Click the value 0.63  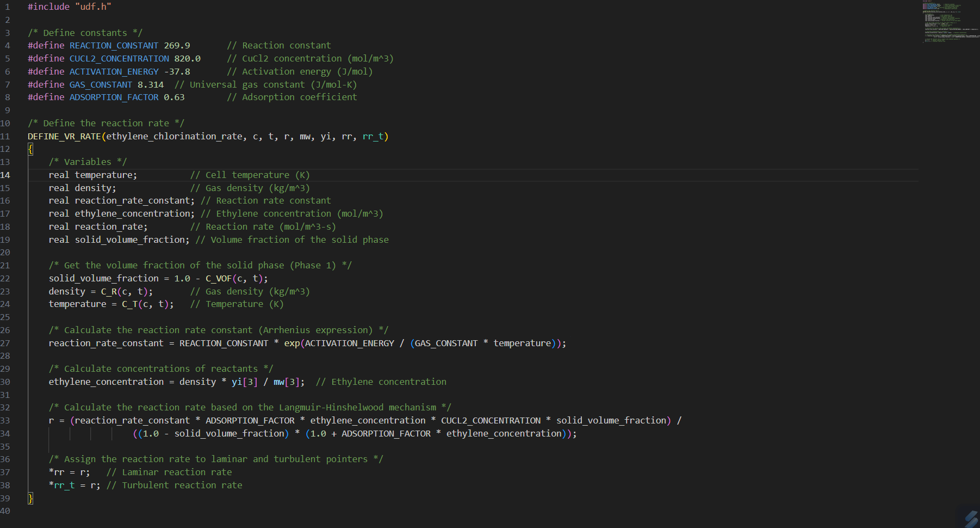(x=175, y=97)
